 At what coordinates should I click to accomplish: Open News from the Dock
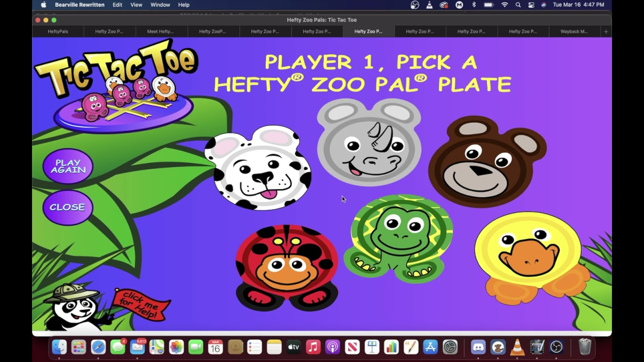[352, 346]
